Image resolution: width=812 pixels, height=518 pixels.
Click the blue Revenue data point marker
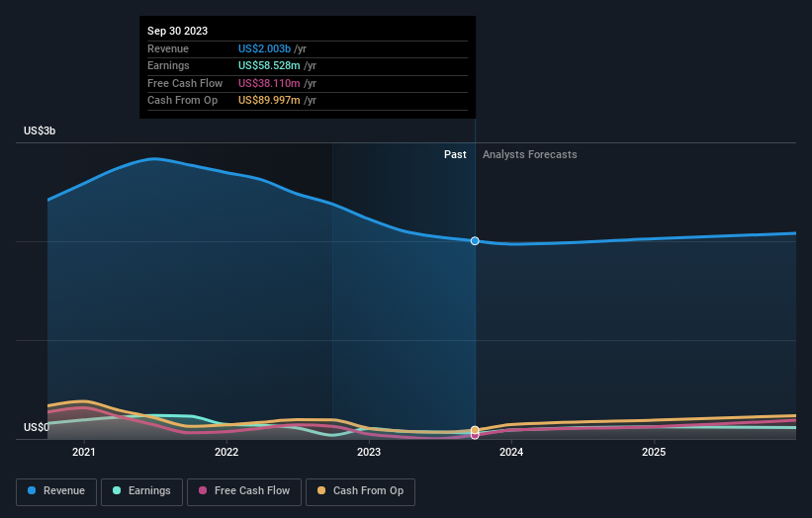coord(475,240)
